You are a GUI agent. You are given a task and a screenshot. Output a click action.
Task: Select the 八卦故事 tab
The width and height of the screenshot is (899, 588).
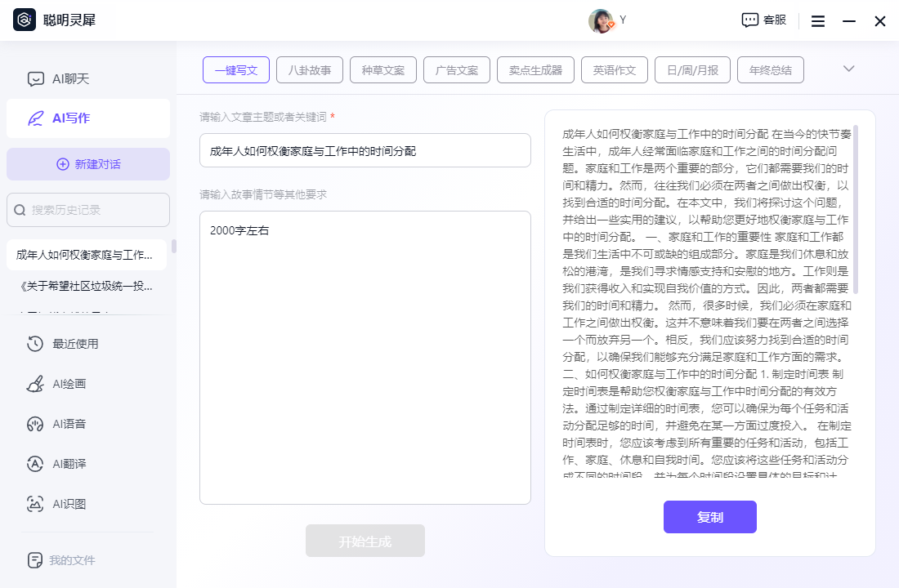310,70
